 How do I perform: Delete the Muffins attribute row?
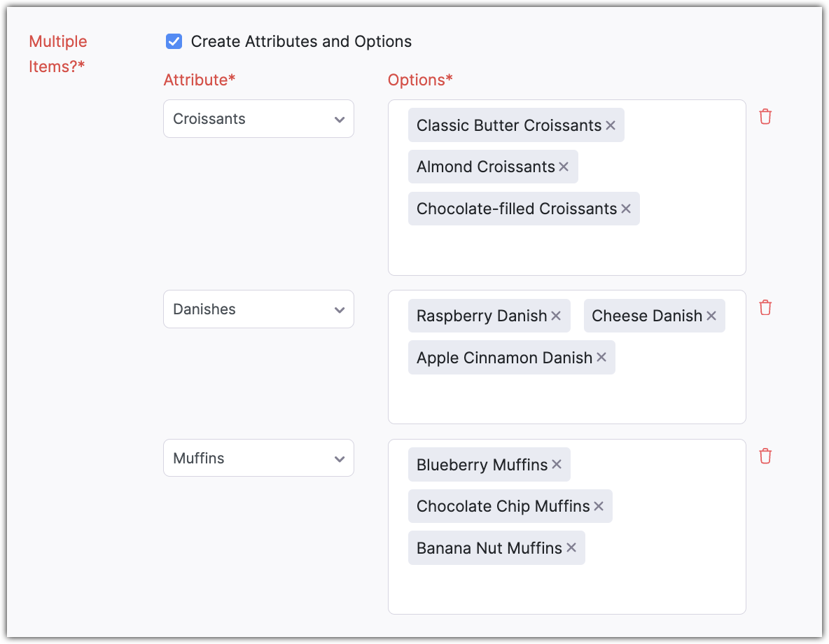point(765,456)
